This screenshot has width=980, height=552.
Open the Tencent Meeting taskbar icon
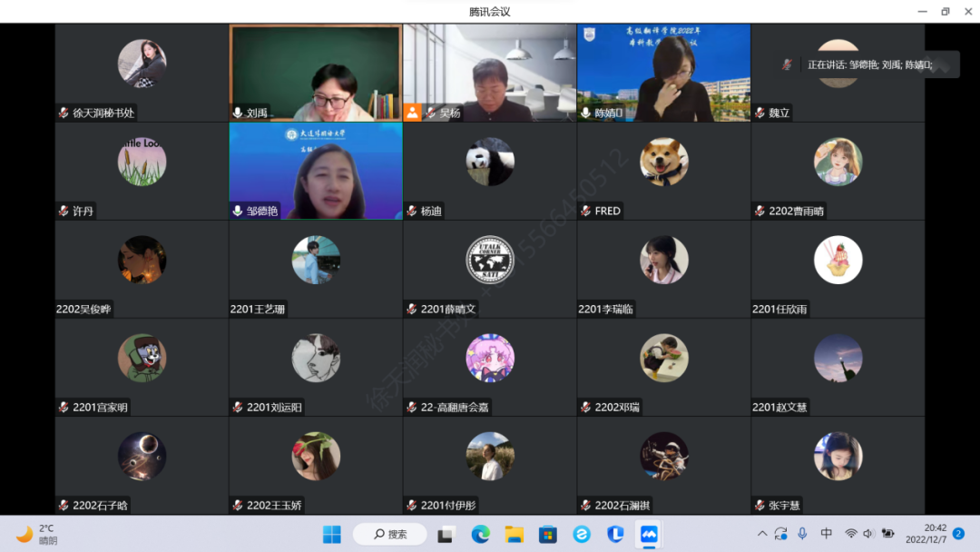coord(649,534)
